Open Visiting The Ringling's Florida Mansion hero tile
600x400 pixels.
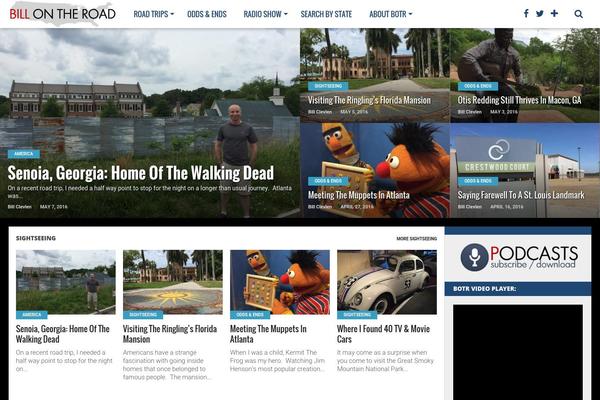coord(369,100)
